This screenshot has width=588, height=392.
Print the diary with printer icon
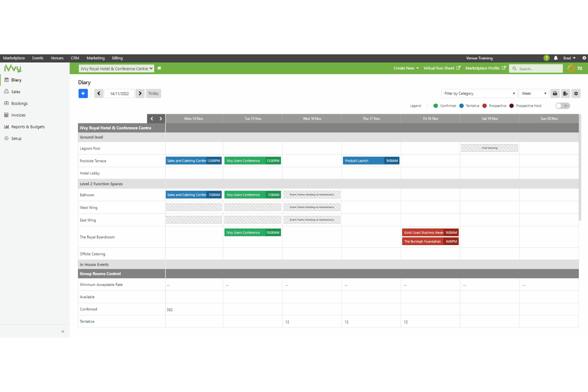(x=555, y=93)
